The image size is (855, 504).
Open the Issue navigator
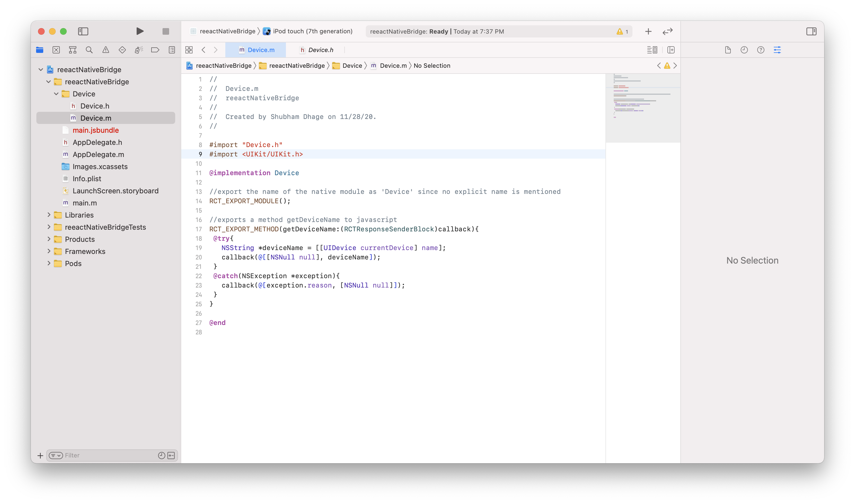(106, 50)
